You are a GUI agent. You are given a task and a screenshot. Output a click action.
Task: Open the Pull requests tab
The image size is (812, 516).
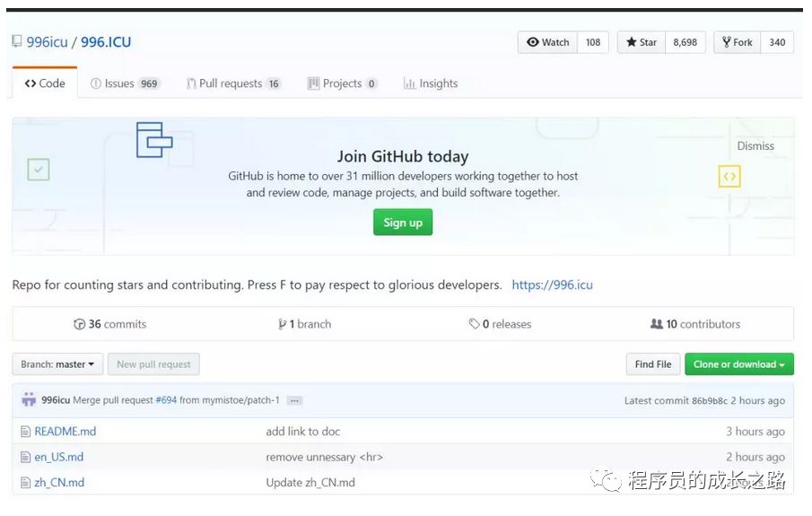(233, 83)
